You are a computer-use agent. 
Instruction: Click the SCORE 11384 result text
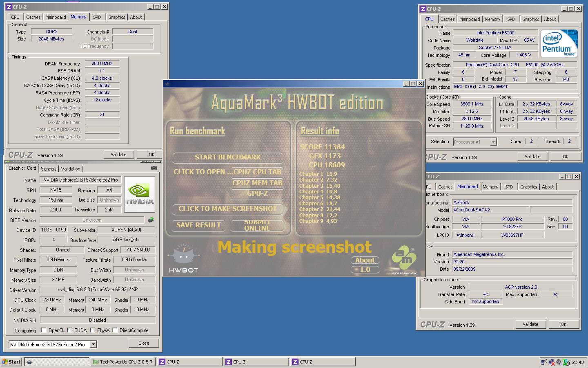323,147
